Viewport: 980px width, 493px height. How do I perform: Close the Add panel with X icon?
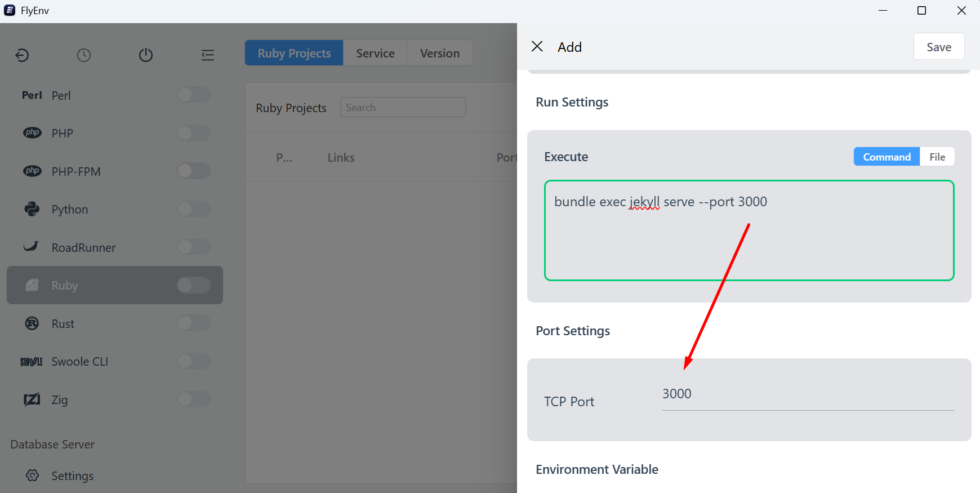click(537, 46)
